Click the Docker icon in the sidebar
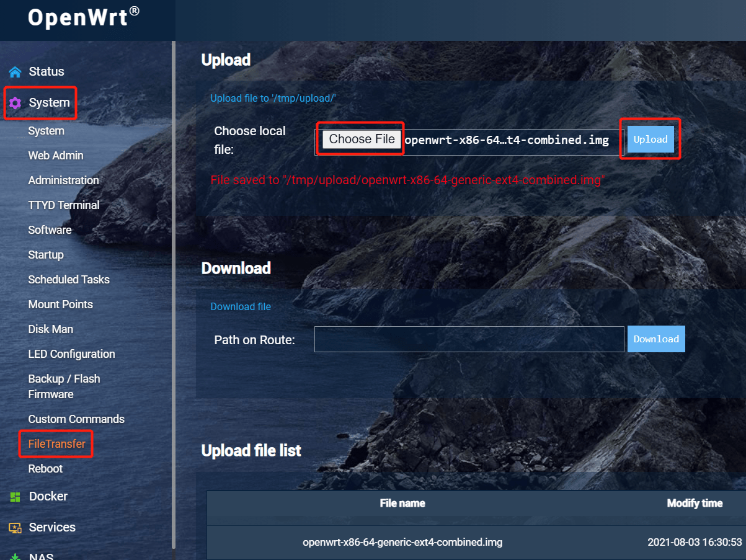 (14, 496)
